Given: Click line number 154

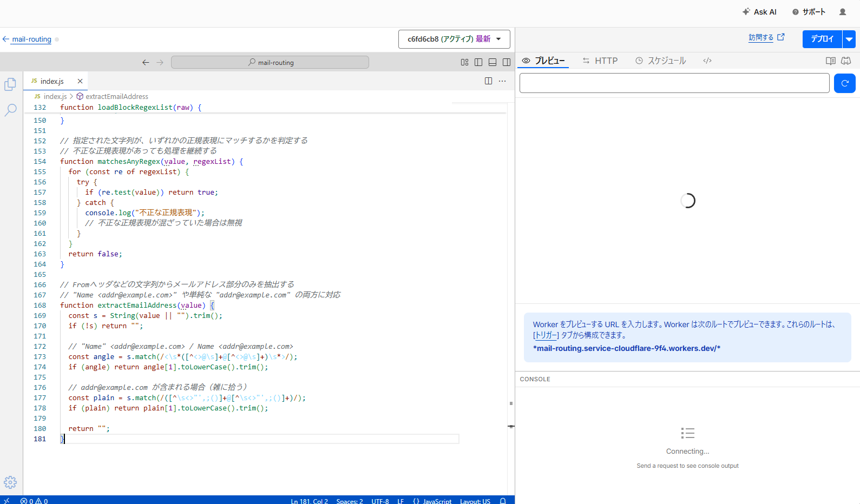Looking at the screenshot, I should pos(40,161).
